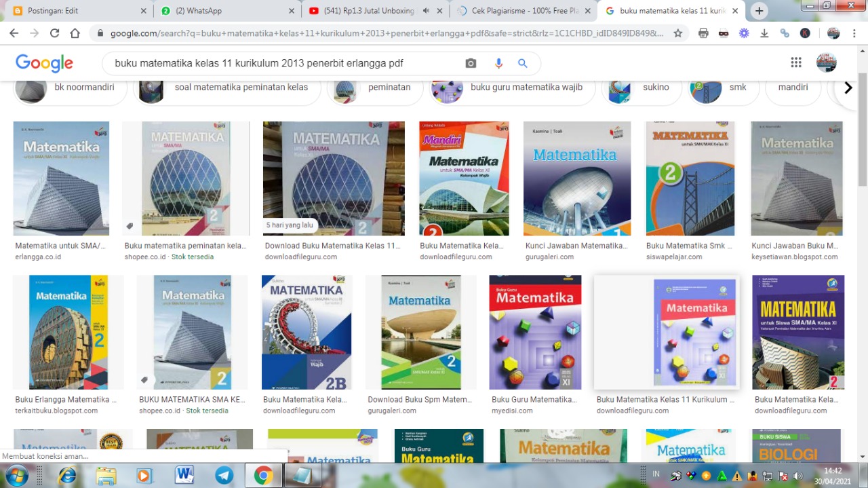Reload the current Chrome page
The image size is (868, 488).
coord(54,33)
